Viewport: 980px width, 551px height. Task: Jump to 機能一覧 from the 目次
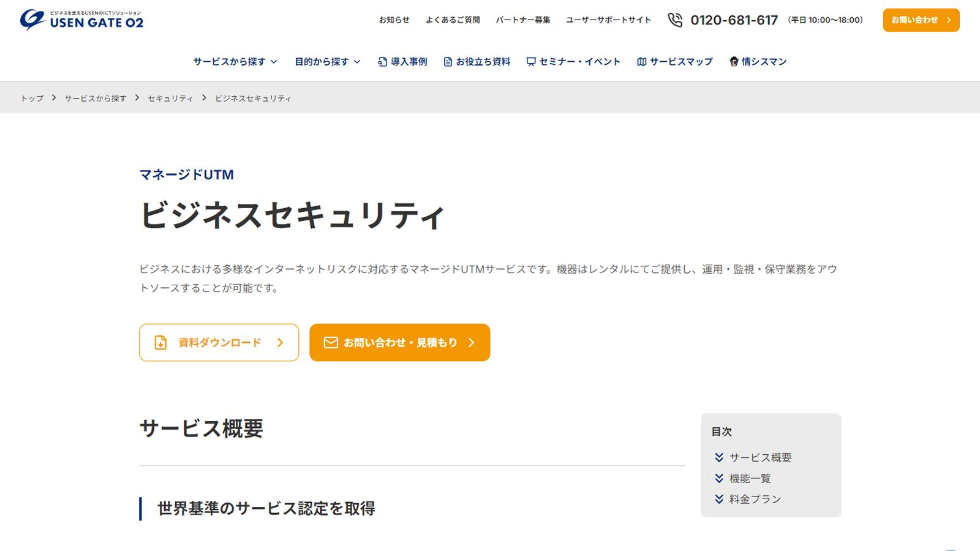point(750,479)
